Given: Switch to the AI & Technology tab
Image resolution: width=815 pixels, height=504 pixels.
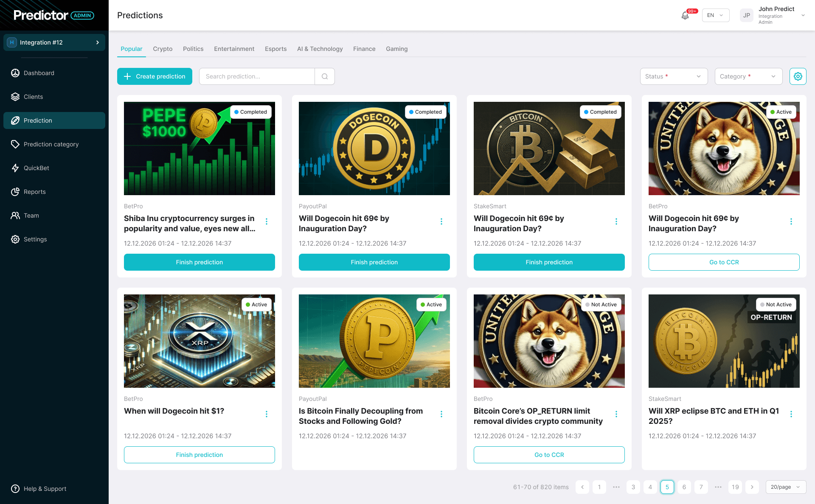Looking at the screenshot, I should 320,49.
